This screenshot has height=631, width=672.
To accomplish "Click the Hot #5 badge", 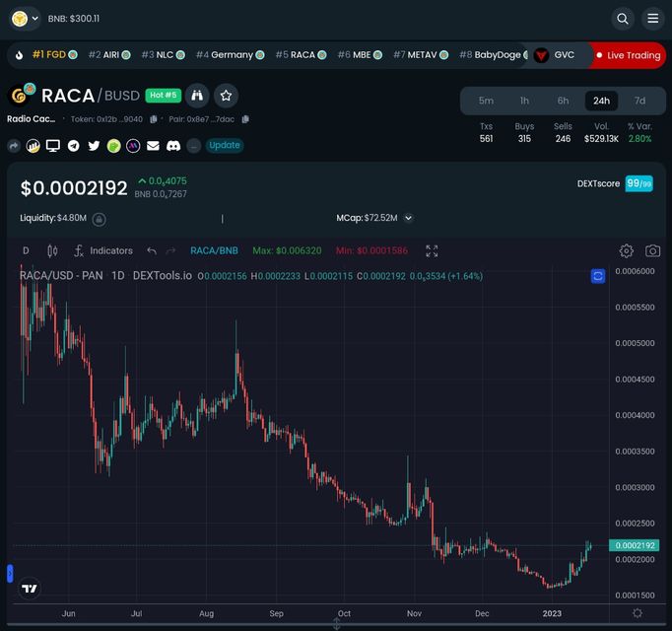I will click(164, 96).
